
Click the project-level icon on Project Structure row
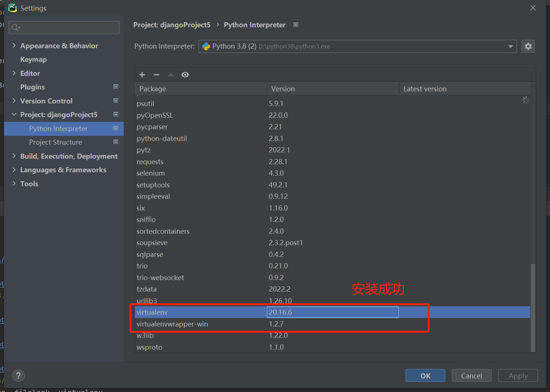[116, 142]
